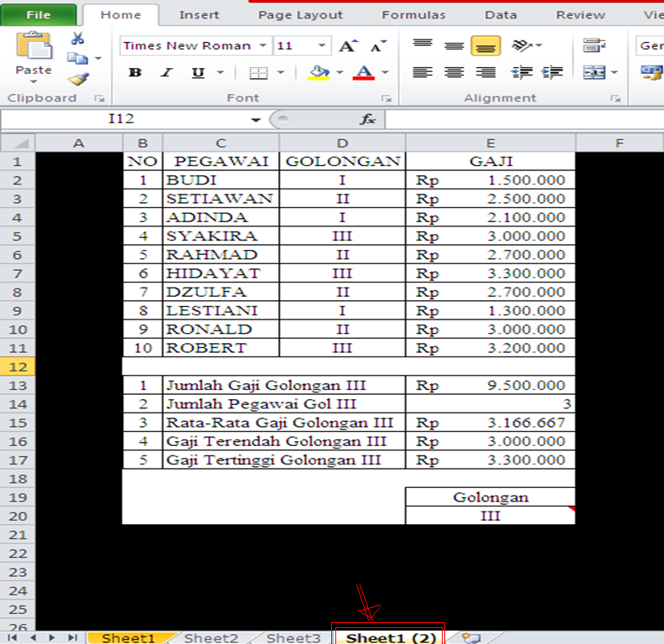This screenshot has height=644, width=664.
Task: Go to next sheet navigation arrow
Action: (52, 637)
